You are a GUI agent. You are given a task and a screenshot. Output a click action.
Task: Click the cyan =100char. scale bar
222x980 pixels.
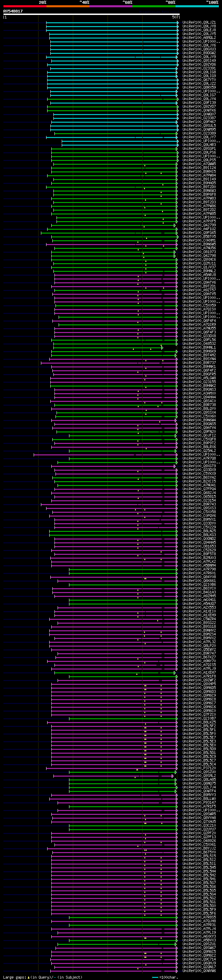pyautogui.click(x=155, y=977)
